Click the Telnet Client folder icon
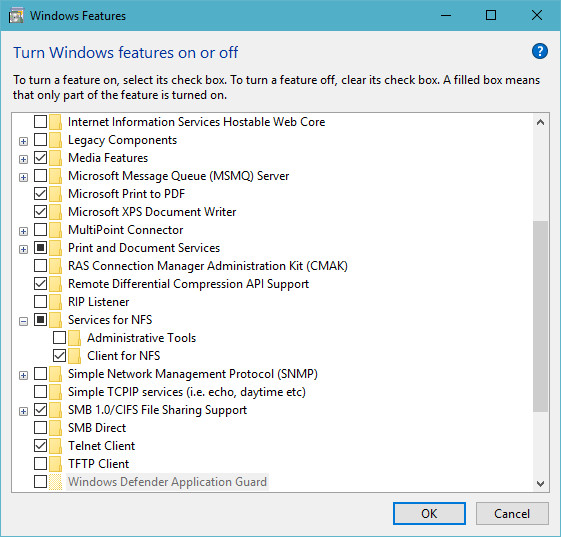 click(55, 446)
